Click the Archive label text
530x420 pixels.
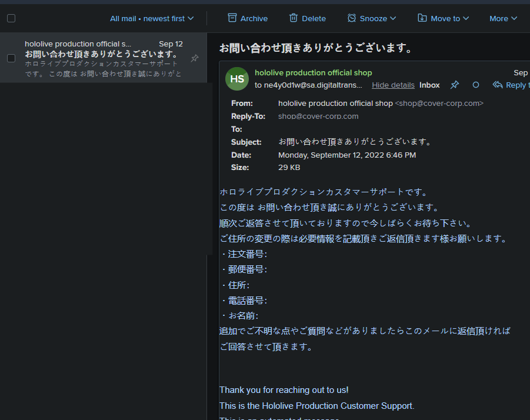click(254, 19)
